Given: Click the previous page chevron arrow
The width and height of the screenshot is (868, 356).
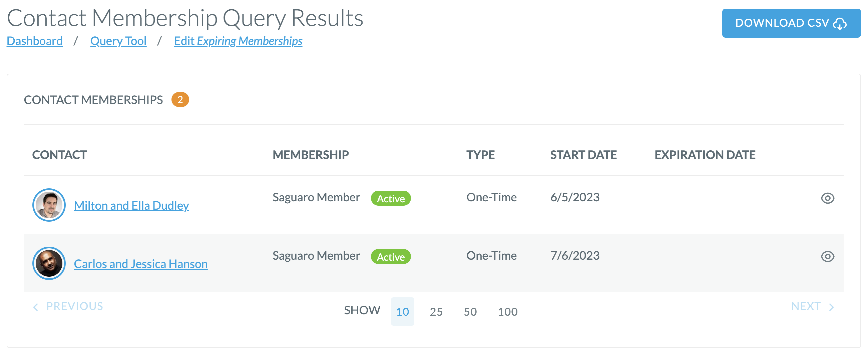Looking at the screenshot, I should 36,306.
